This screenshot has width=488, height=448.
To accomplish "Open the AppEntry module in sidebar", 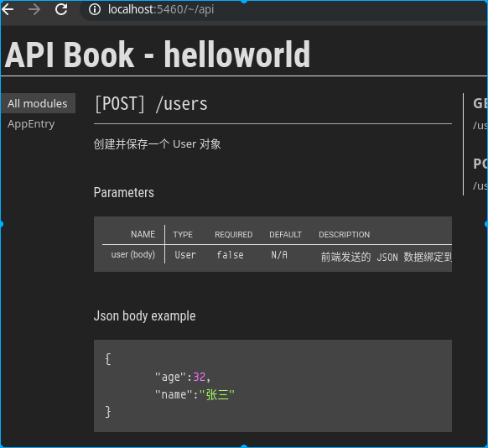I will coord(31,124).
